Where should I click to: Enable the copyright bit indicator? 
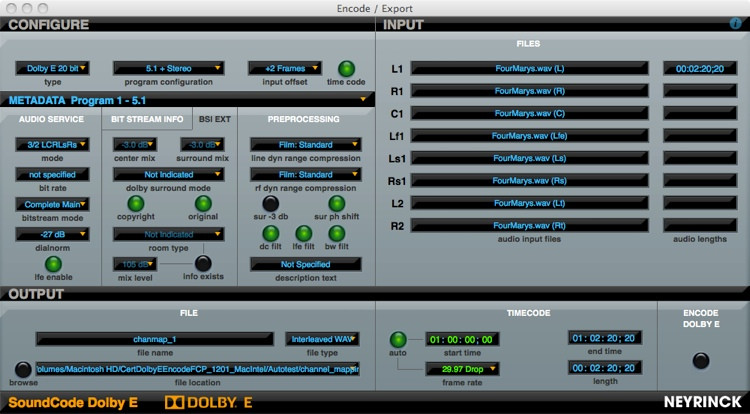(135, 203)
